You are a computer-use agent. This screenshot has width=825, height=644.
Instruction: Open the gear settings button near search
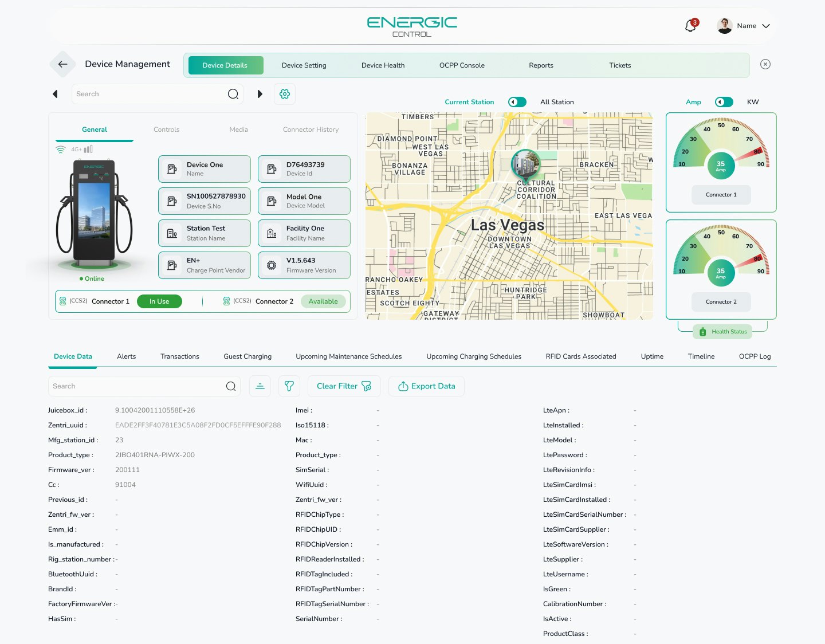[285, 94]
